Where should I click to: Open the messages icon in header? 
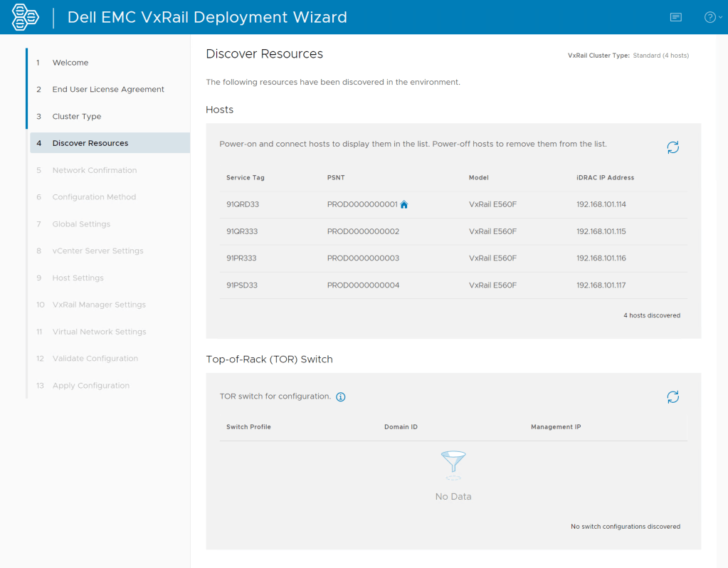675,17
